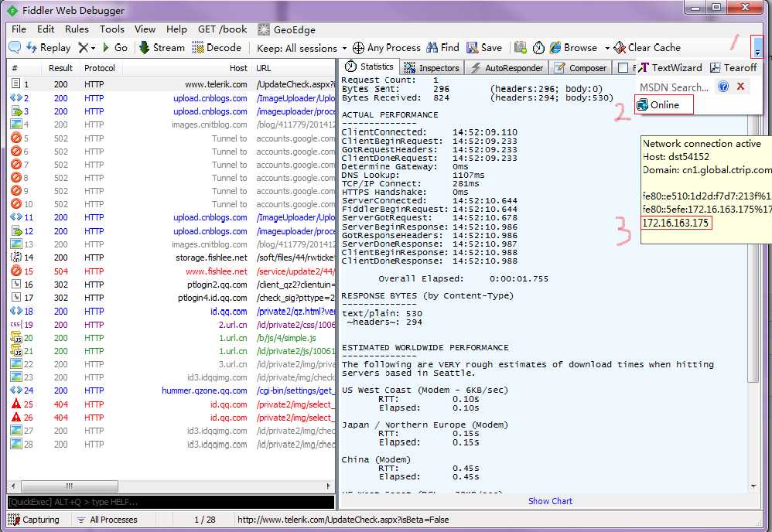This screenshot has width=772, height=532.
Task: Sort sessions by Protocol column
Action: coord(100,68)
